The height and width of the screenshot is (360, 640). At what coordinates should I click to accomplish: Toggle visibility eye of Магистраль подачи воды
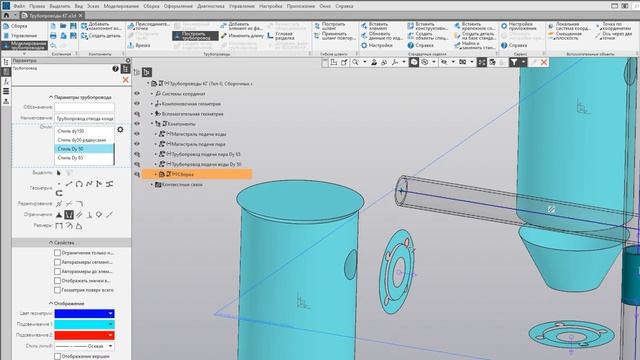click(137, 134)
